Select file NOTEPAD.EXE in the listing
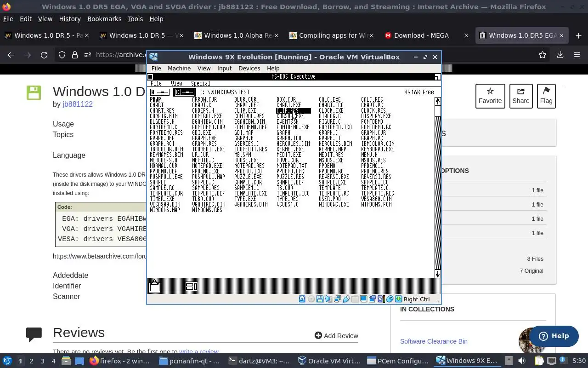This screenshot has width=588, height=368. point(207,166)
